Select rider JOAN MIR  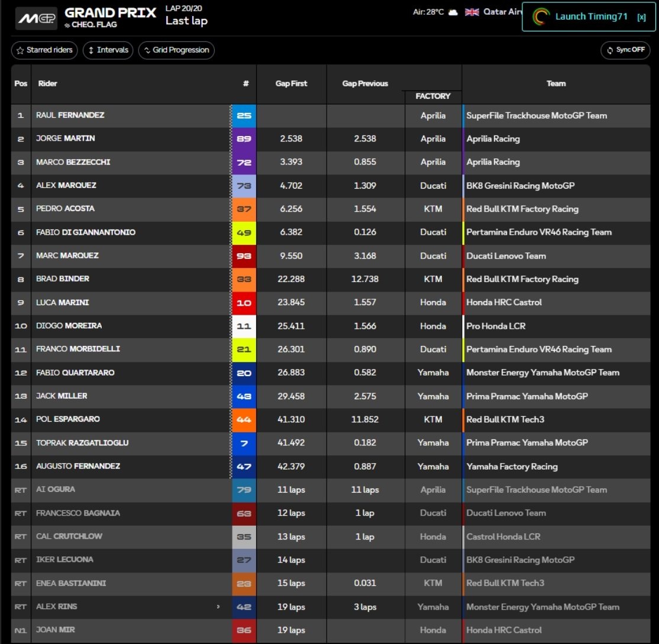coord(55,630)
